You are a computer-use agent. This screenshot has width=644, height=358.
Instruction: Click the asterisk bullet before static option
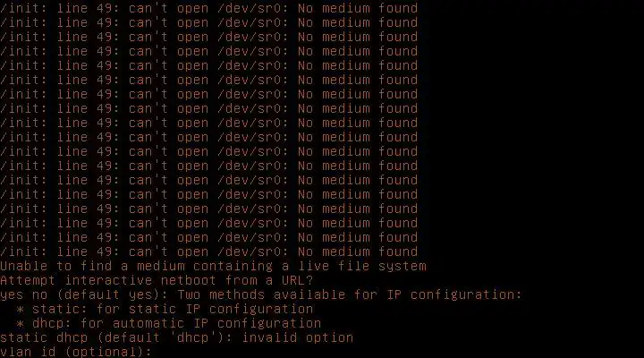click(20, 309)
